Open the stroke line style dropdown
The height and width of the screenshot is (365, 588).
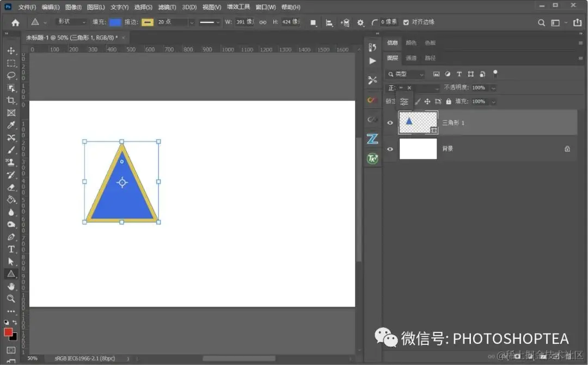tap(210, 22)
